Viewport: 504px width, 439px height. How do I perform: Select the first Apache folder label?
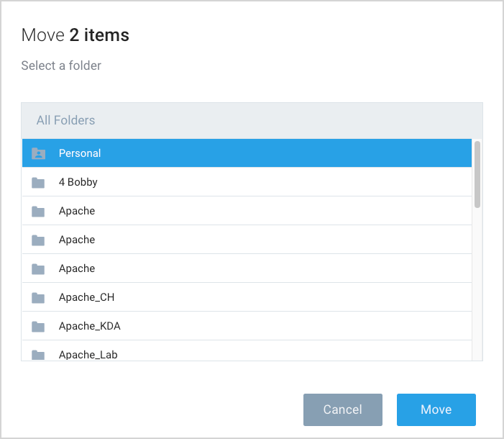point(77,211)
